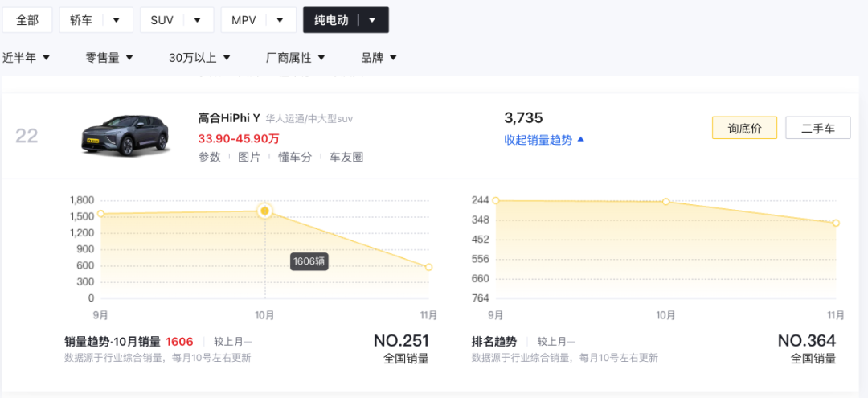Click the 询底价 button
Screen dimensions: 868x398
click(x=744, y=128)
